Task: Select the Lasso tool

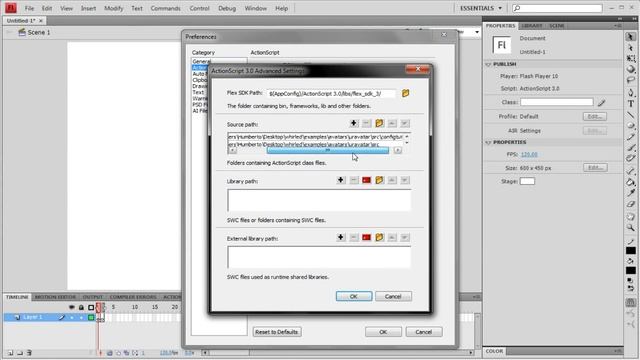Action: point(631,80)
